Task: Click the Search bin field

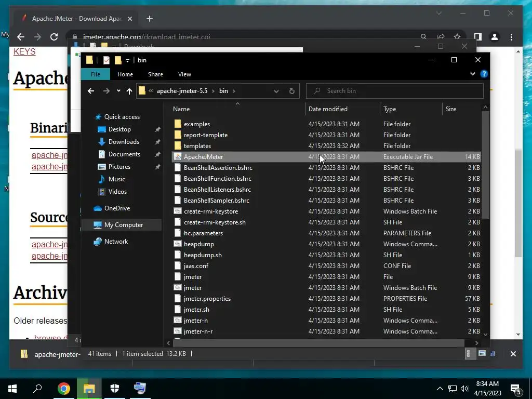Action: pos(395,91)
